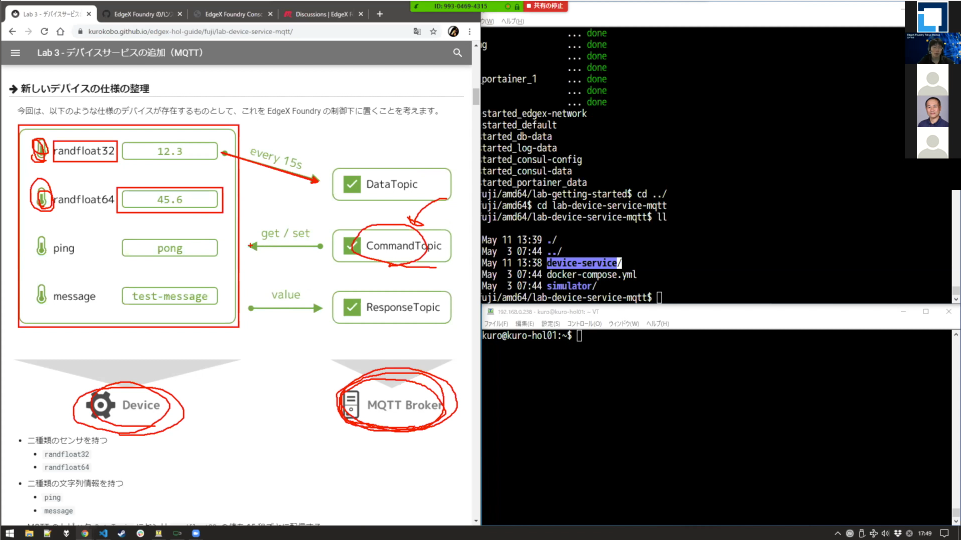Bookmark this page with the star icon
The height and width of the screenshot is (540, 961).
tap(433, 31)
